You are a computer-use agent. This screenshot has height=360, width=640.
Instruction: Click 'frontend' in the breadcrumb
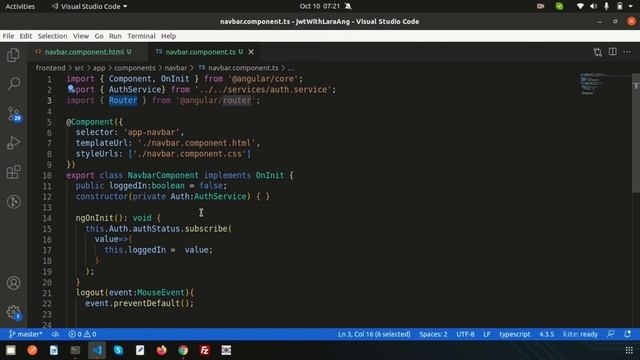pyautogui.click(x=50, y=68)
